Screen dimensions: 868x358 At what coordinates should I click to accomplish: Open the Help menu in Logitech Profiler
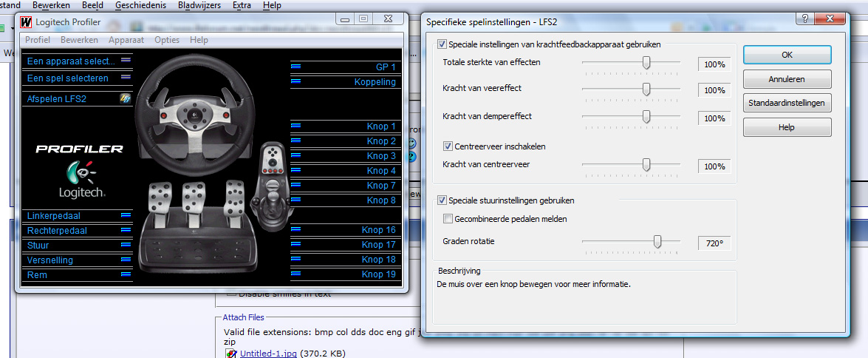click(199, 40)
